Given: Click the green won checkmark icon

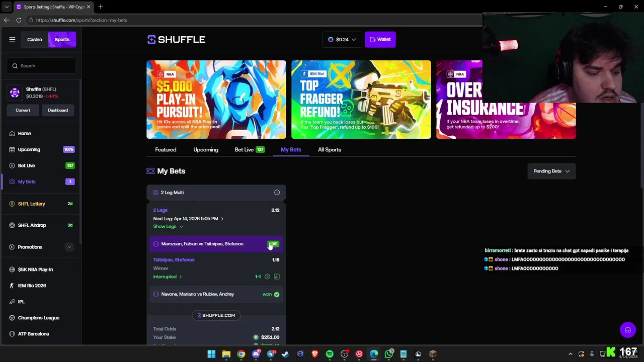Looking at the screenshot, I should click(277, 294).
